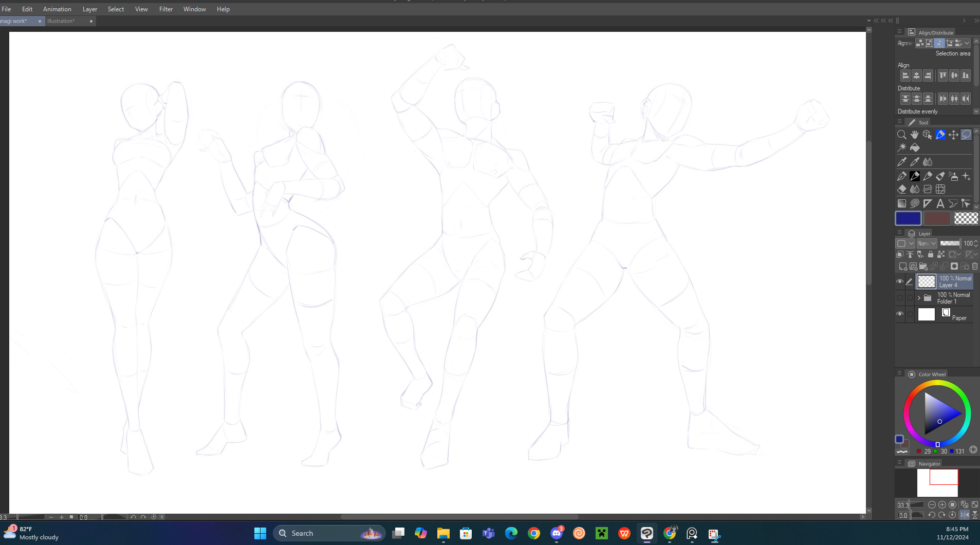The image size is (980, 545).
Task: Select the Eraser tool
Action: tap(901, 190)
